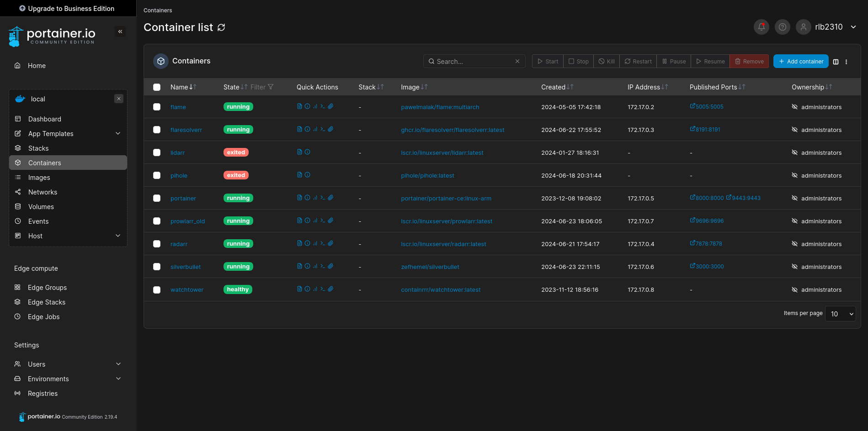Open attach icon for prowlarr_old container
Image resolution: width=868 pixels, height=431 pixels.
point(330,221)
